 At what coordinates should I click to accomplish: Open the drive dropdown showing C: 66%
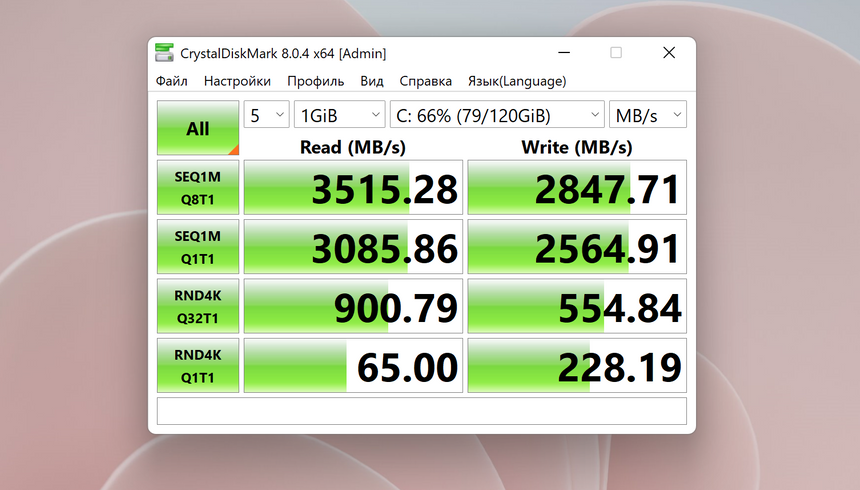(497, 115)
